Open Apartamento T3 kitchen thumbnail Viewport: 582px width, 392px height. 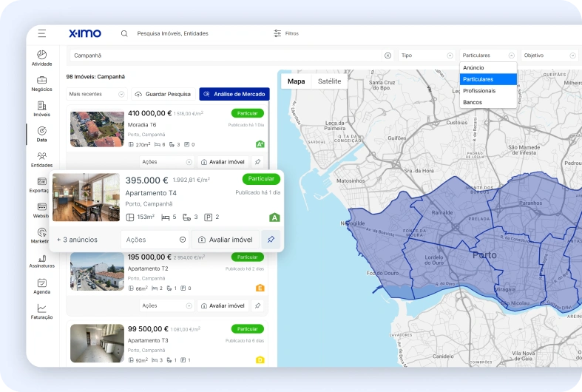pos(98,343)
